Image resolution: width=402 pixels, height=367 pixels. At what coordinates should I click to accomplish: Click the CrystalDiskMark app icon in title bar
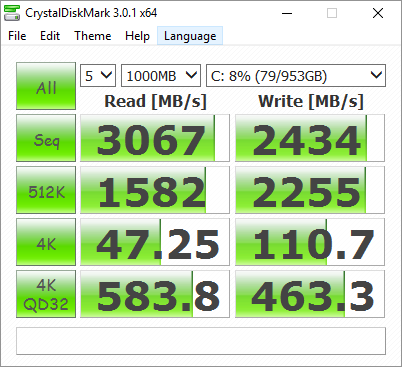(12, 13)
